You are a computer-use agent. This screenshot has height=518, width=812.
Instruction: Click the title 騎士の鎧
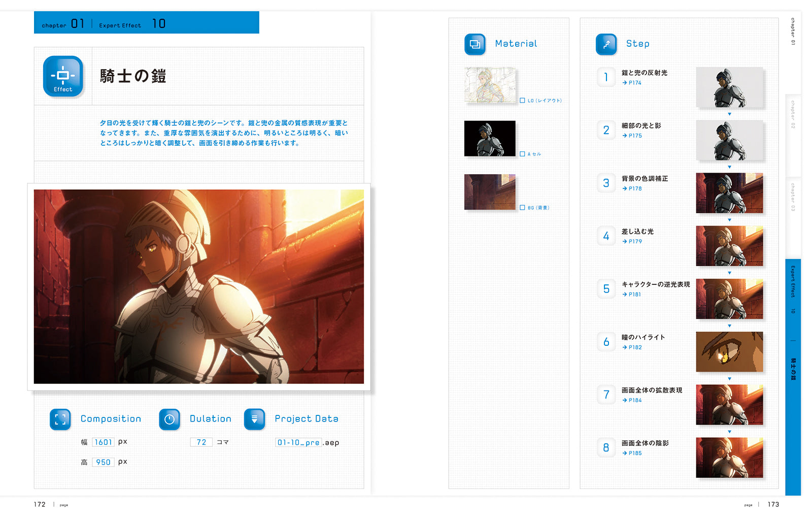[133, 76]
